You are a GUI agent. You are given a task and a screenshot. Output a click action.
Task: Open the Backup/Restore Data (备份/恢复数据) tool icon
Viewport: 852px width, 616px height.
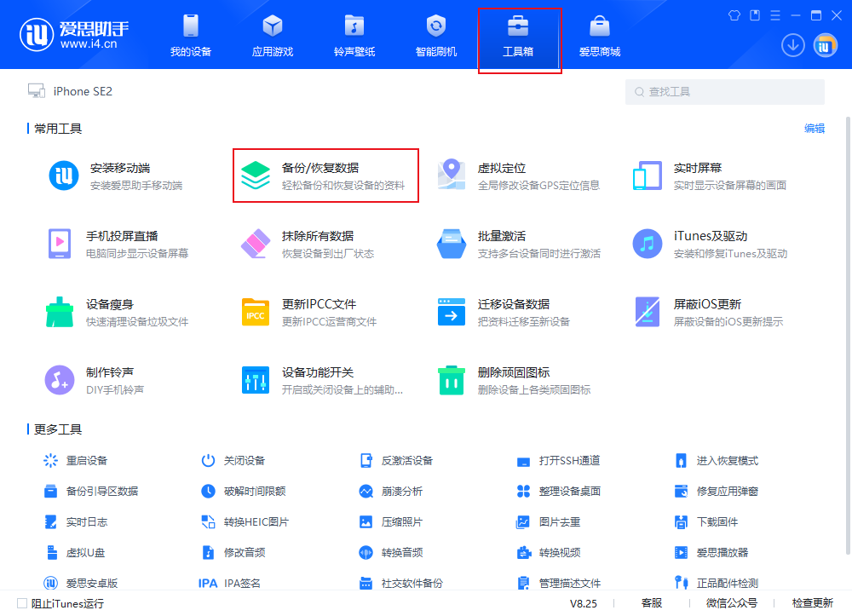click(x=255, y=176)
